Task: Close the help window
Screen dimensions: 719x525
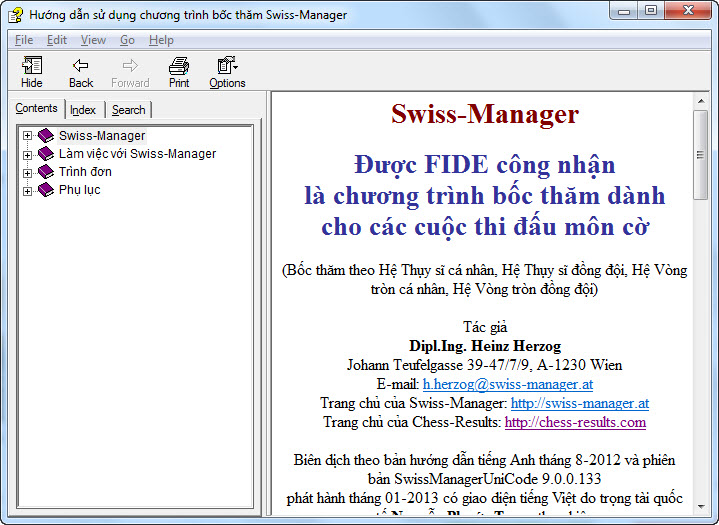Action: [x=688, y=11]
